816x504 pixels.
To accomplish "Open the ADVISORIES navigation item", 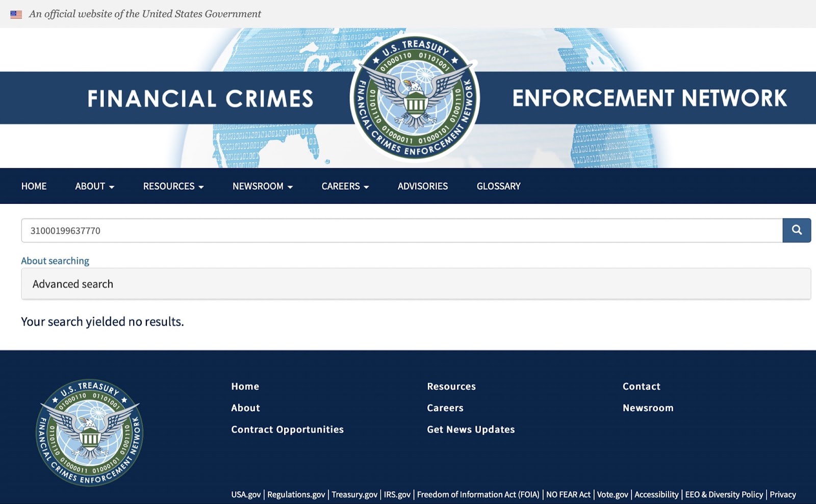I will point(423,186).
